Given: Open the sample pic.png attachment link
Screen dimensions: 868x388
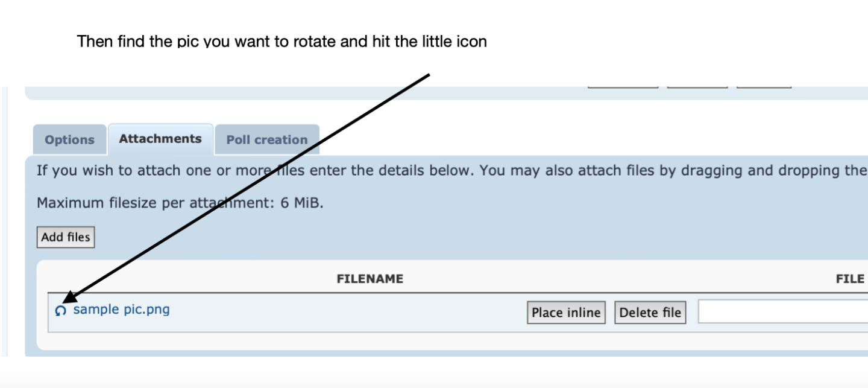Looking at the screenshot, I should [x=121, y=310].
